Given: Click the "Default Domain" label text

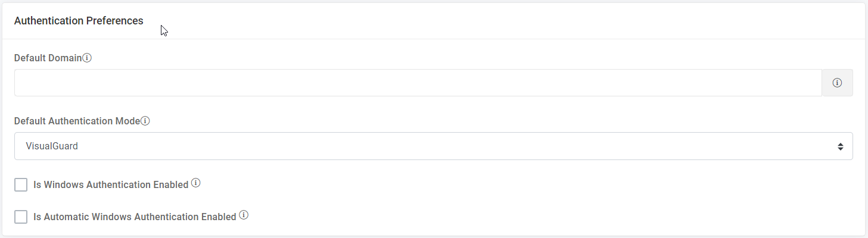Looking at the screenshot, I should 48,58.
